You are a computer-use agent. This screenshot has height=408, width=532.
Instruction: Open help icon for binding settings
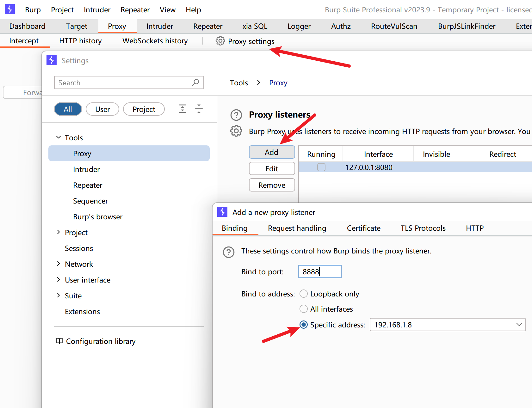tap(229, 252)
